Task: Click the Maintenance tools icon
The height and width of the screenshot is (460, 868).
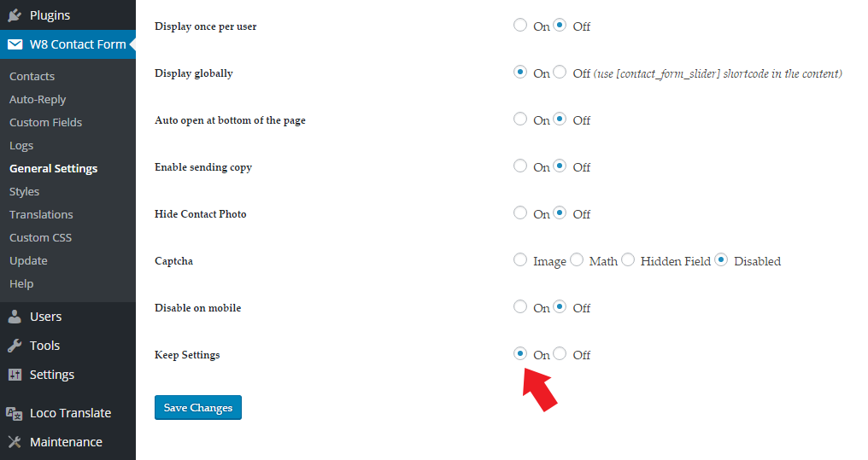Action: click(15, 442)
